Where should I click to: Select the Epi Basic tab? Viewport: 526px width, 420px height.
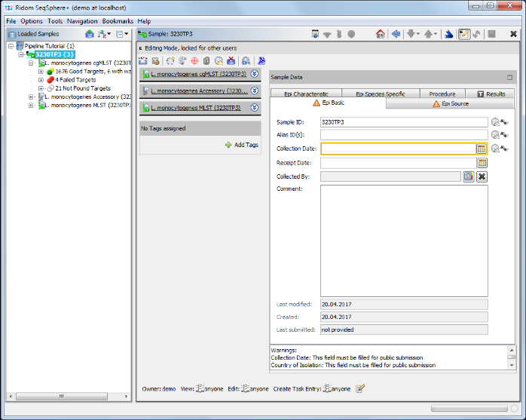328,103
